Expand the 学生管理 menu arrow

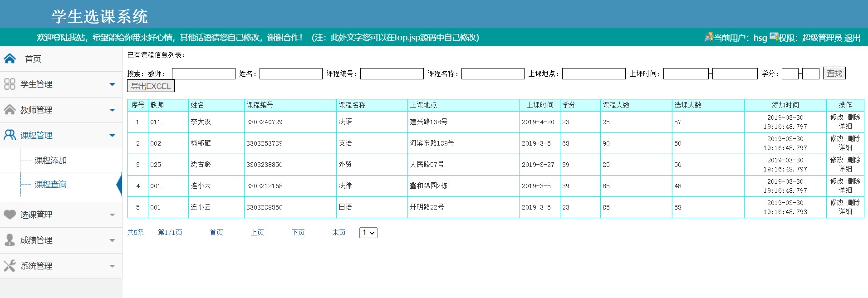coord(112,84)
